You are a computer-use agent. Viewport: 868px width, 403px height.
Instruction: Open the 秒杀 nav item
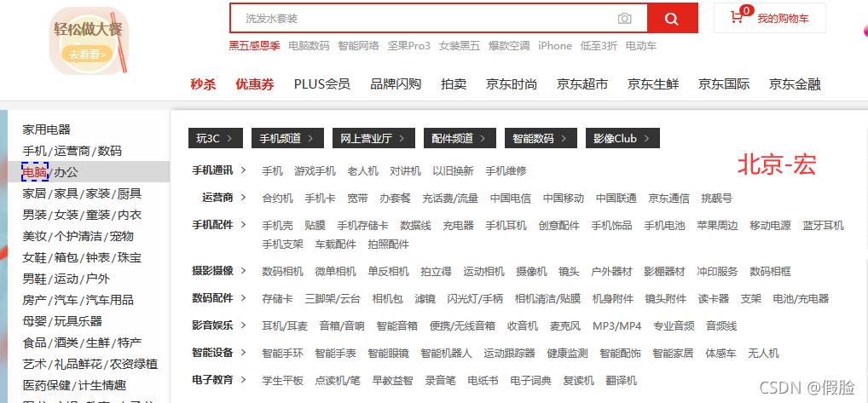tap(203, 84)
